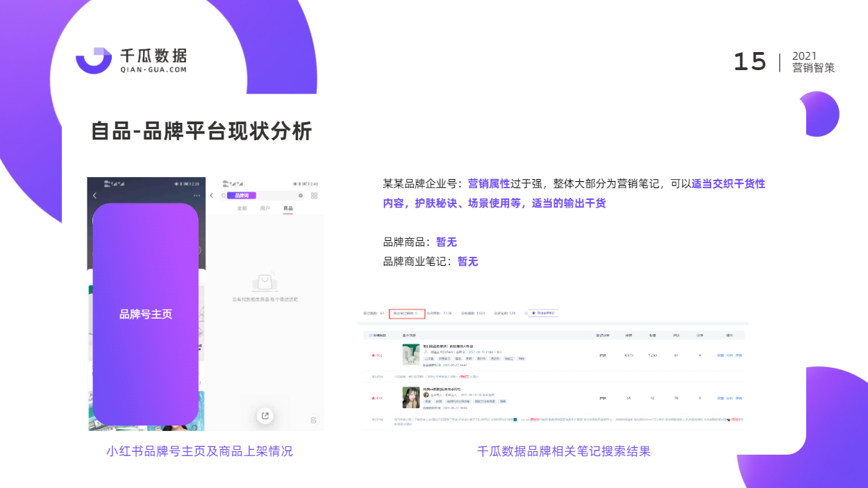The height and width of the screenshot is (488, 868).
Task: Click the flame icon next to heat value 419
Action: tap(372, 398)
